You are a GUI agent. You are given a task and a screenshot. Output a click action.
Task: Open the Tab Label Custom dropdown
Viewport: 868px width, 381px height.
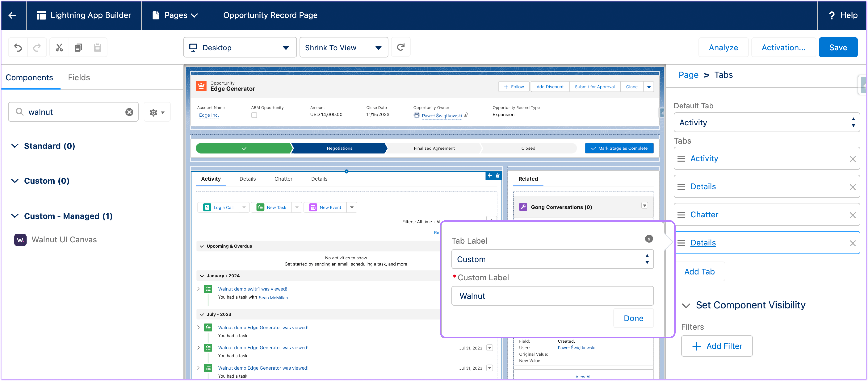[x=552, y=259]
